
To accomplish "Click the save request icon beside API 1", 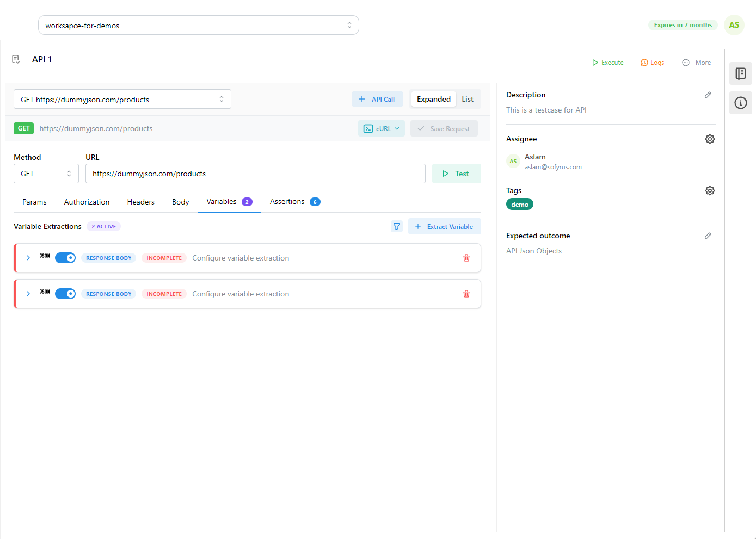I will point(16,59).
